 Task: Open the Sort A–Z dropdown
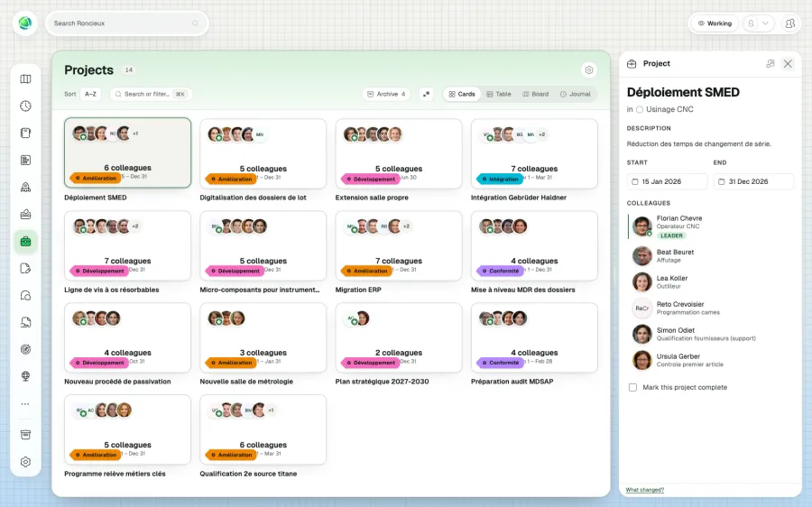(90, 94)
